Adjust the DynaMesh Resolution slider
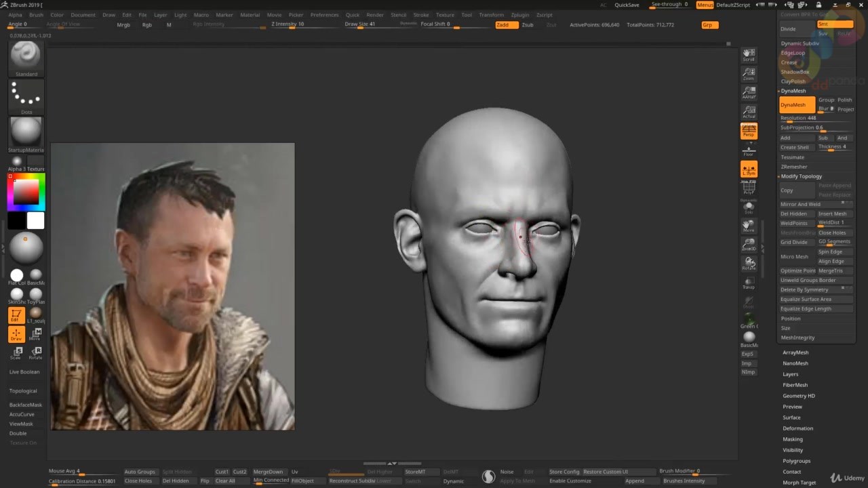The height and width of the screenshot is (488, 868). pyautogui.click(x=816, y=118)
